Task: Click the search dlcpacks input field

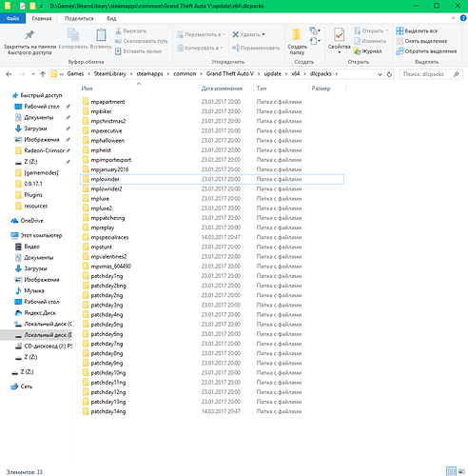Action: (x=431, y=74)
